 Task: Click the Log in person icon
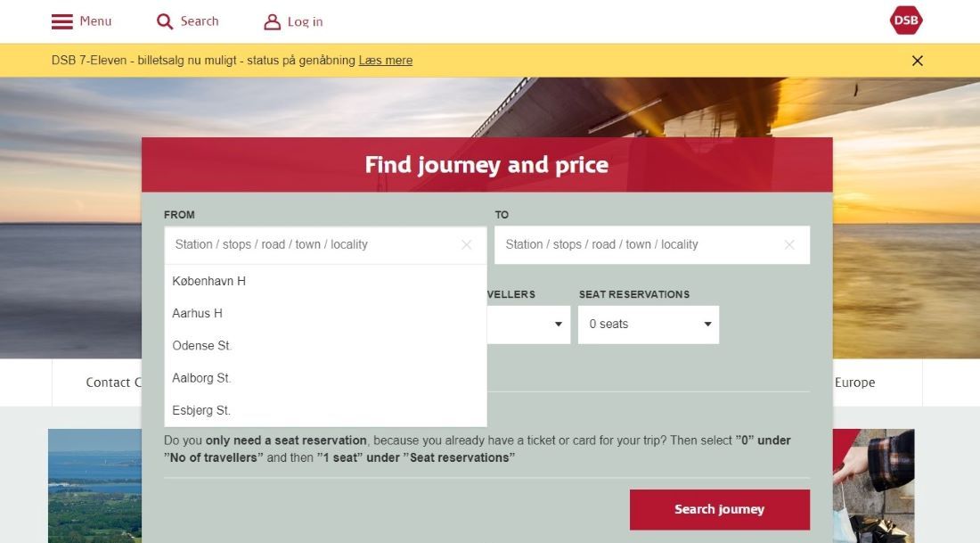click(272, 21)
